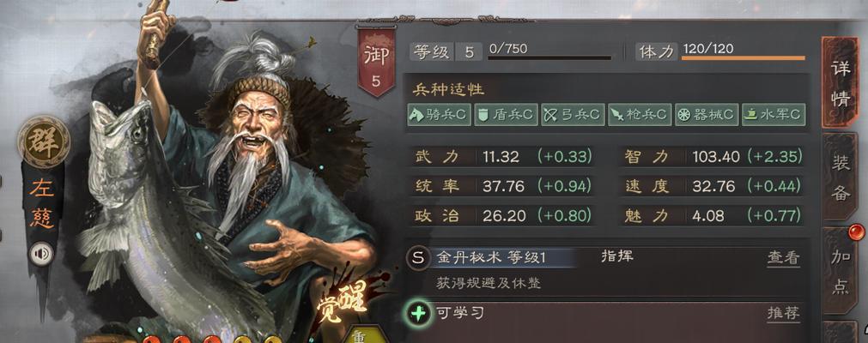Tap the 群 faction emblem badge
The height and width of the screenshot is (343, 868).
44,141
